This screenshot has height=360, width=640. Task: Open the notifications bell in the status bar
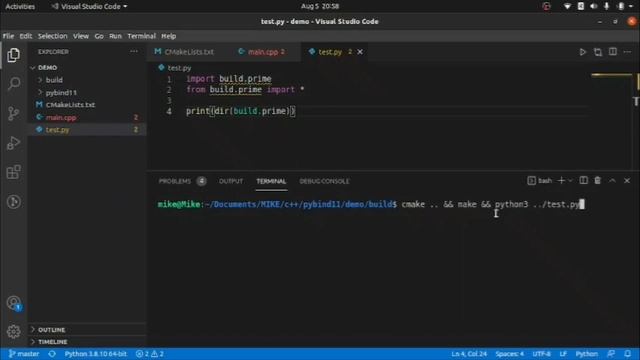(x=628, y=354)
